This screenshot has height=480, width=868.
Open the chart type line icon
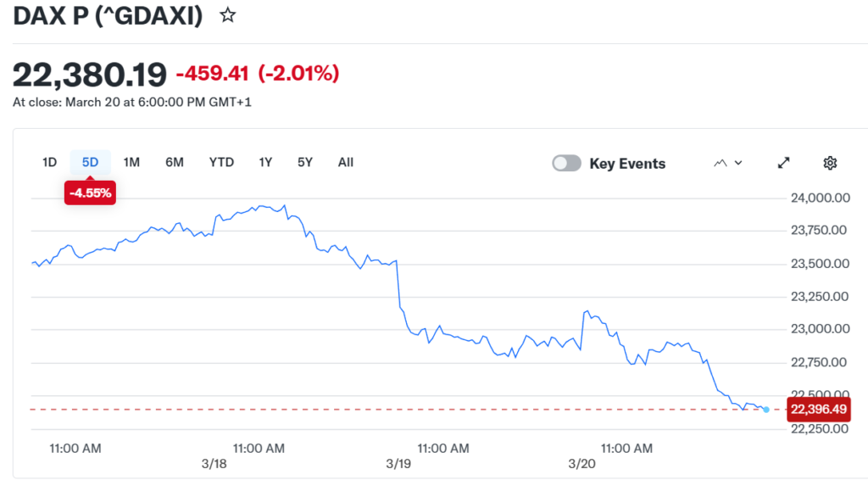tap(721, 163)
